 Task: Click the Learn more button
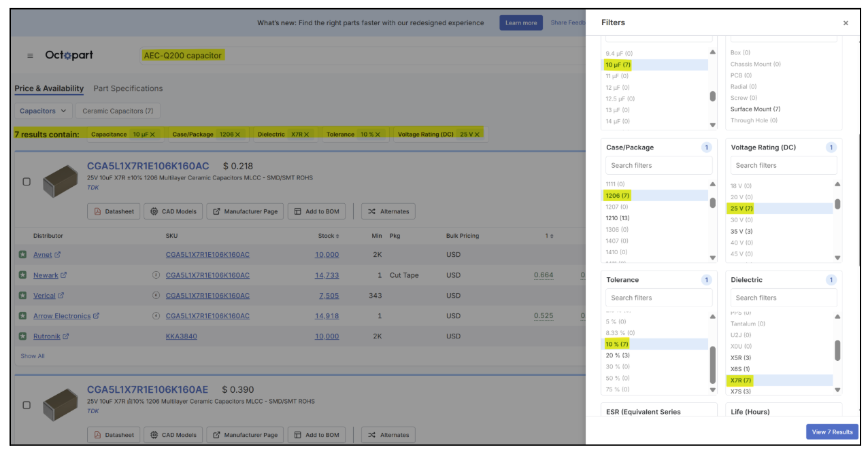click(521, 23)
